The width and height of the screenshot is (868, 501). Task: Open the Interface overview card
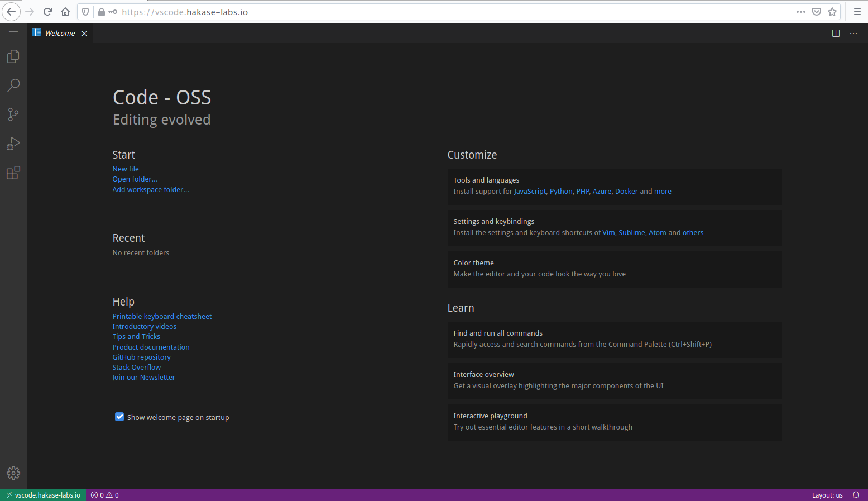point(615,381)
